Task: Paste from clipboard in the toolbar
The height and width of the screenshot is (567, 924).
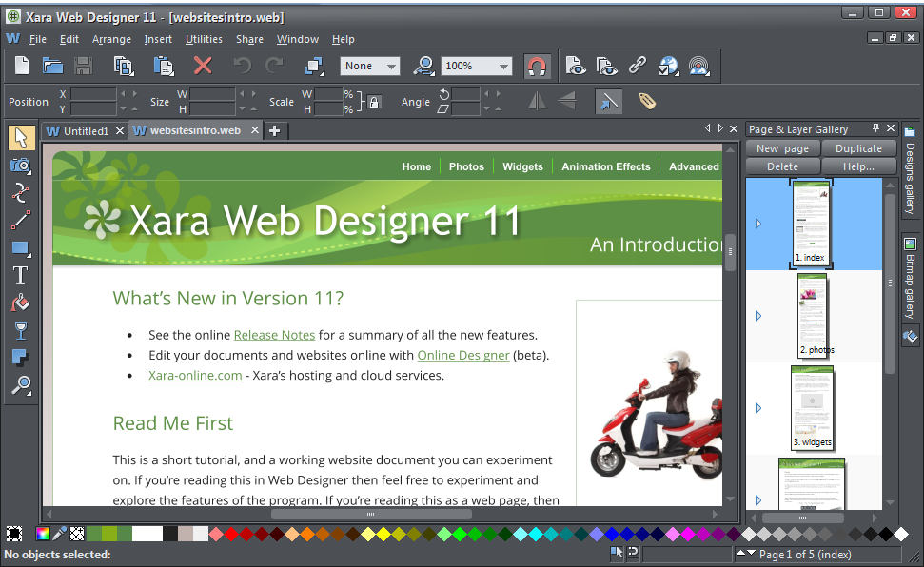Action: click(164, 66)
